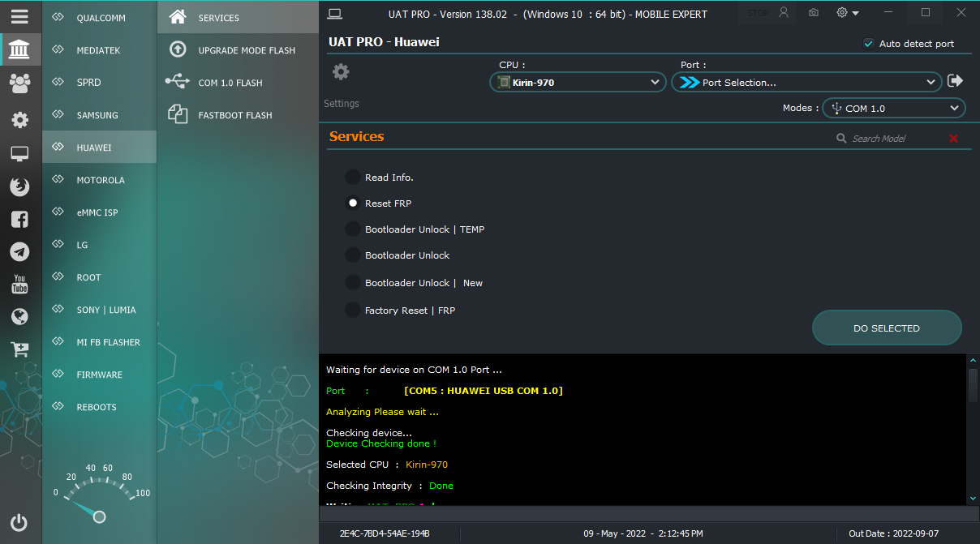Expand the Kirin-970 CPU dropdown
The width and height of the screenshot is (980, 544).
[578, 82]
